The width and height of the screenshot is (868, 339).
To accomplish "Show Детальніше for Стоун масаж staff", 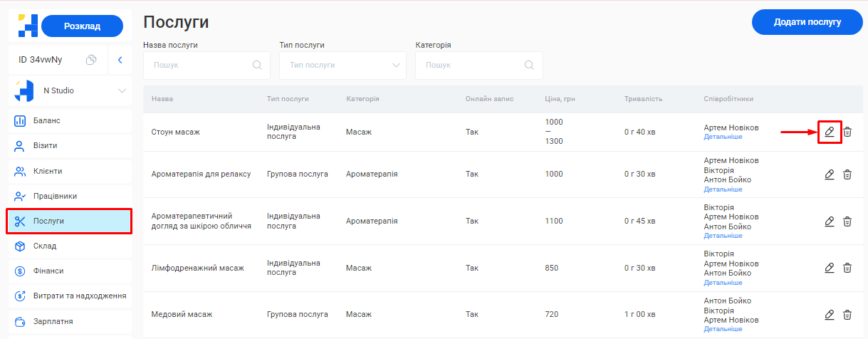I will pyautogui.click(x=723, y=137).
